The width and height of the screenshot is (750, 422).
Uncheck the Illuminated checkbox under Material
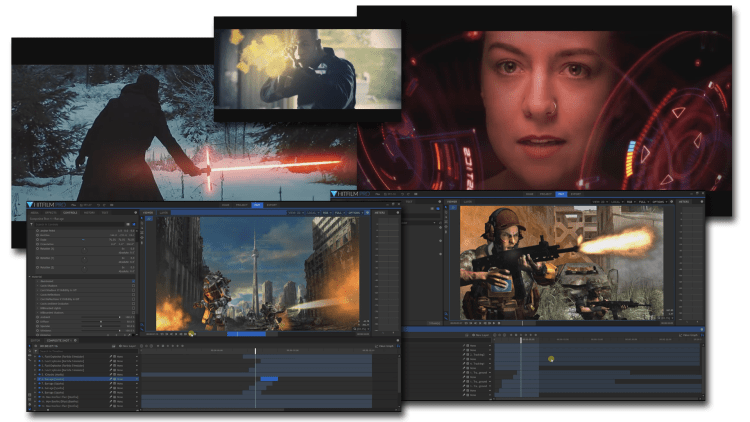[133, 281]
